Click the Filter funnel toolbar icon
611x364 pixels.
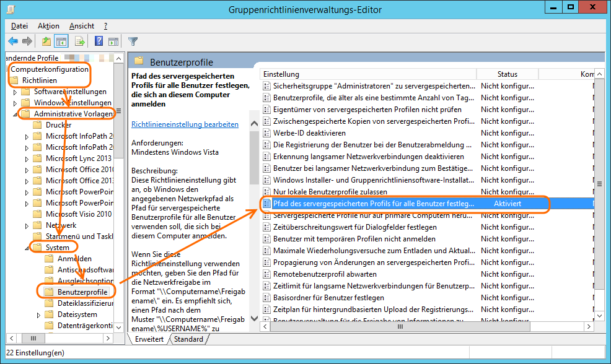(133, 41)
